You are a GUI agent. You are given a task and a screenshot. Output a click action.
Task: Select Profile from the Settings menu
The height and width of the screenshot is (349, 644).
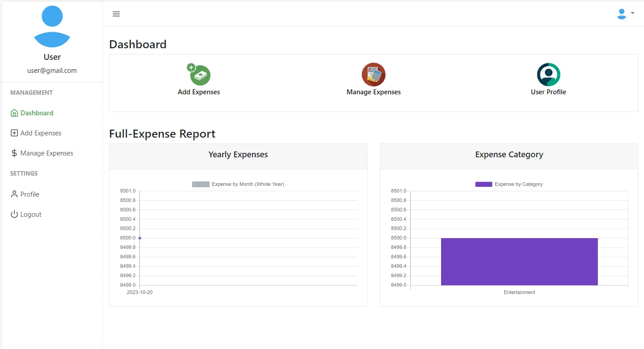tap(29, 194)
